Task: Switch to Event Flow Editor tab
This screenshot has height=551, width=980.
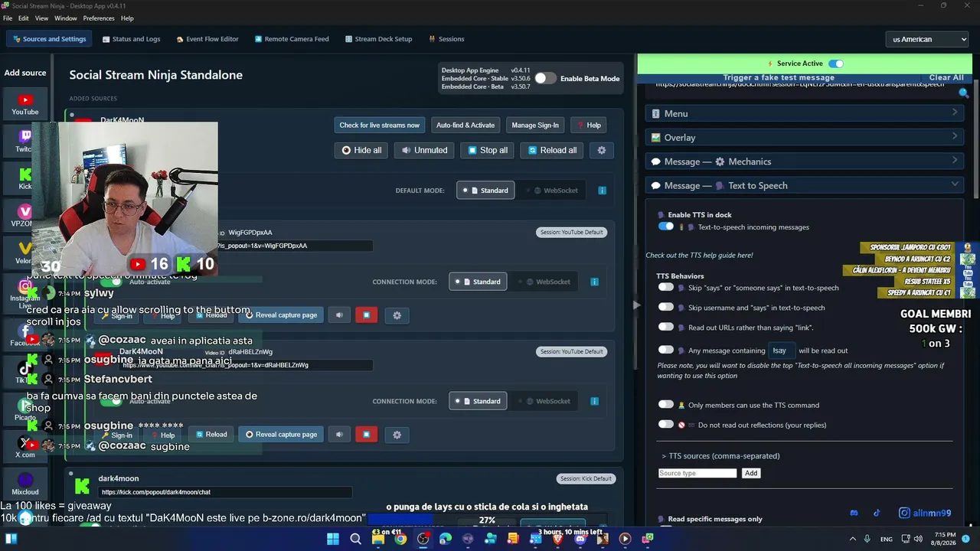Action: pos(207,39)
